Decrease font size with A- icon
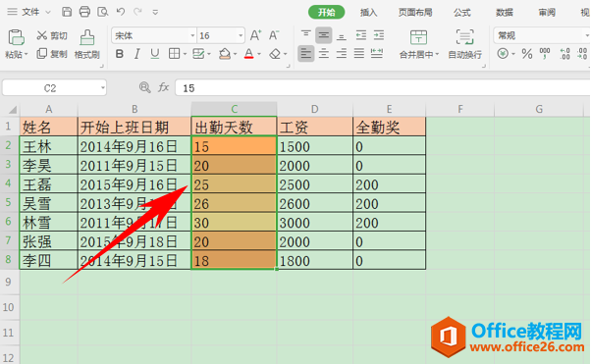This screenshot has height=364, width=591. click(274, 35)
